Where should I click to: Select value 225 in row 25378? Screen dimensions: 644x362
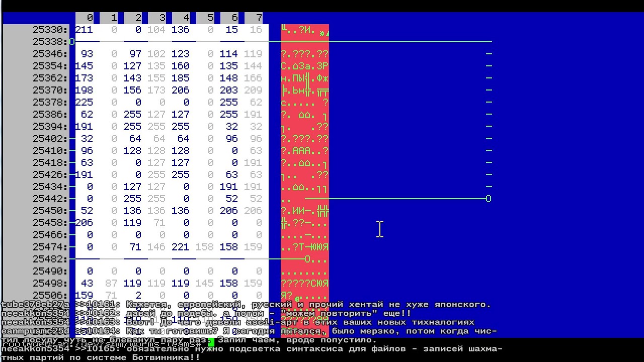pos(84,103)
